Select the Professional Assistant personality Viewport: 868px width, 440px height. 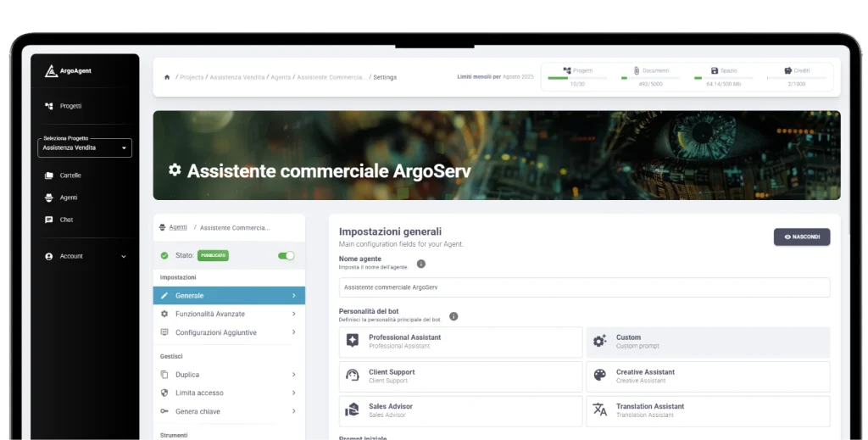coord(460,342)
